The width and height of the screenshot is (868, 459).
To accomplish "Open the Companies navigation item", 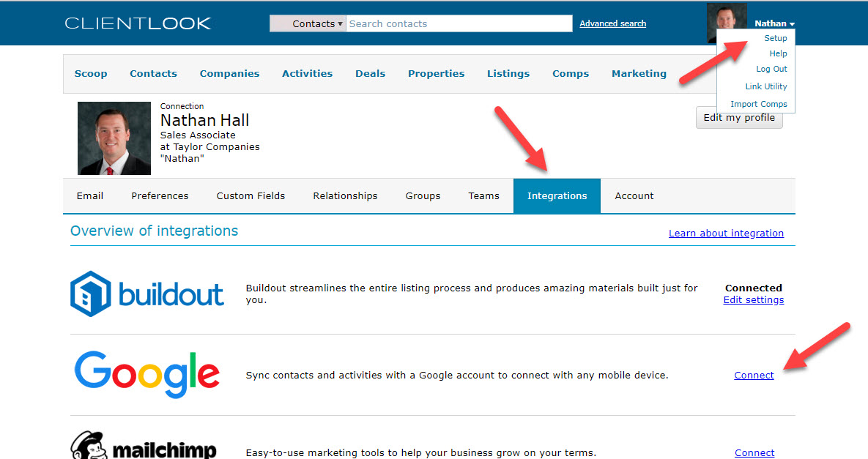I will point(230,73).
